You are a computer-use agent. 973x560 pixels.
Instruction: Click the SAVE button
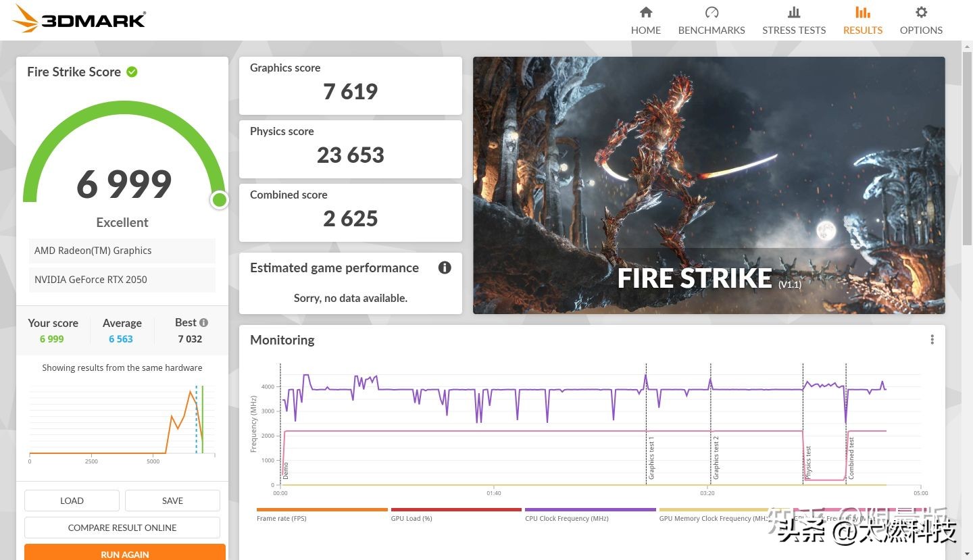[172, 501]
